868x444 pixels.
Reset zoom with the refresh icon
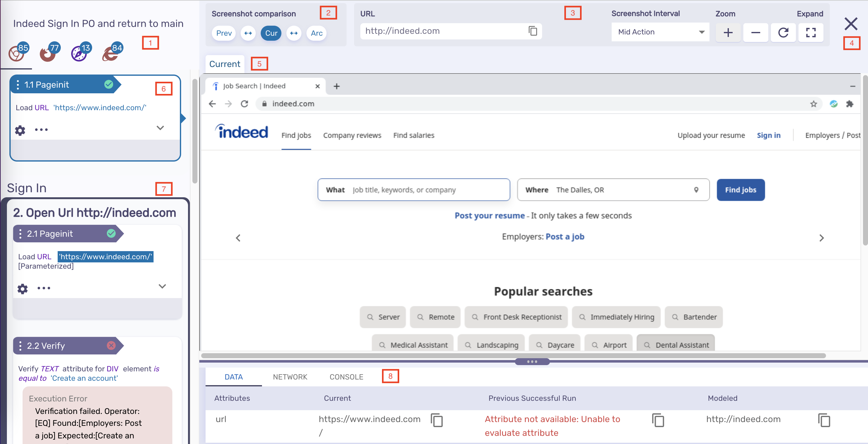pyautogui.click(x=783, y=32)
